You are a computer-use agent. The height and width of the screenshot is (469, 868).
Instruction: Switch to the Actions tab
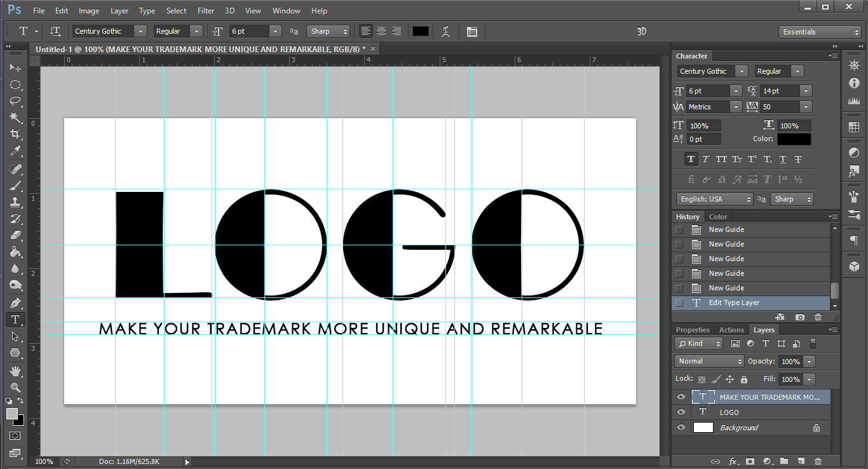click(731, 330)
